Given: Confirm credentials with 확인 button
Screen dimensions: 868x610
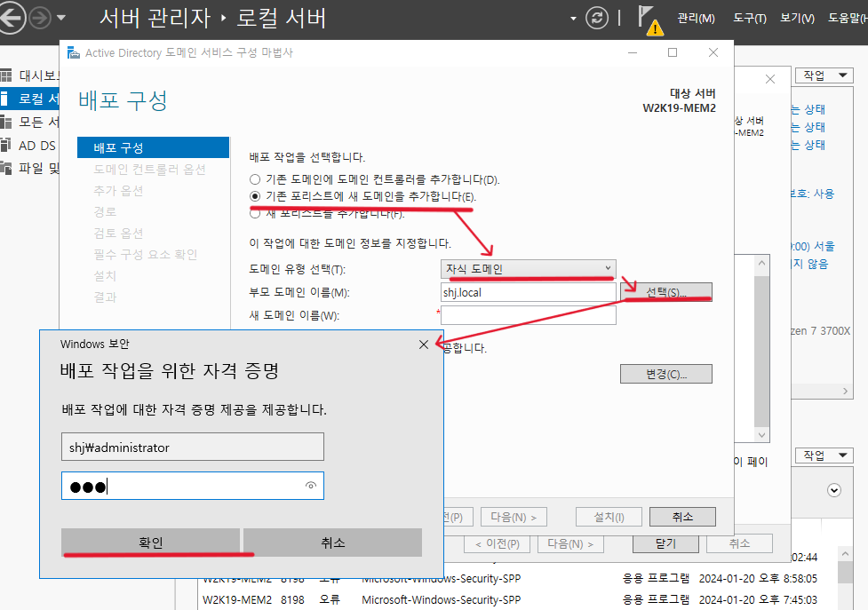Looking at the screenshot, I should click(150, 543).
